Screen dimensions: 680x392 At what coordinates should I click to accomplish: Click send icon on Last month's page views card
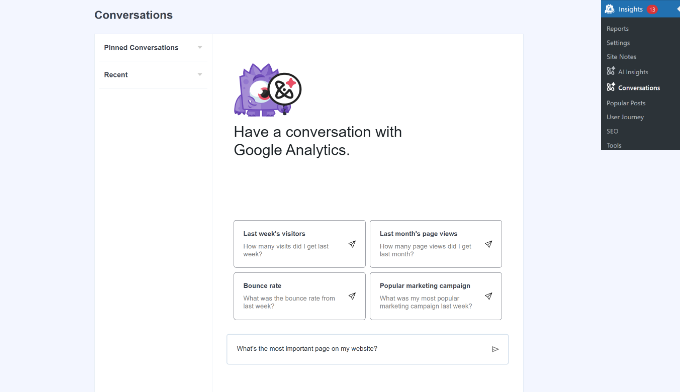point(488,244)
